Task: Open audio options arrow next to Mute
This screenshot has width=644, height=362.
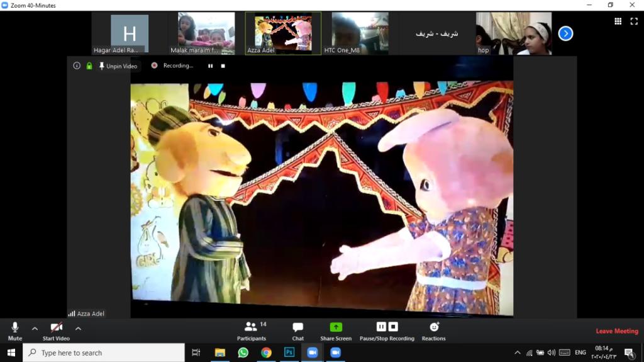Action: click(35, 329)
